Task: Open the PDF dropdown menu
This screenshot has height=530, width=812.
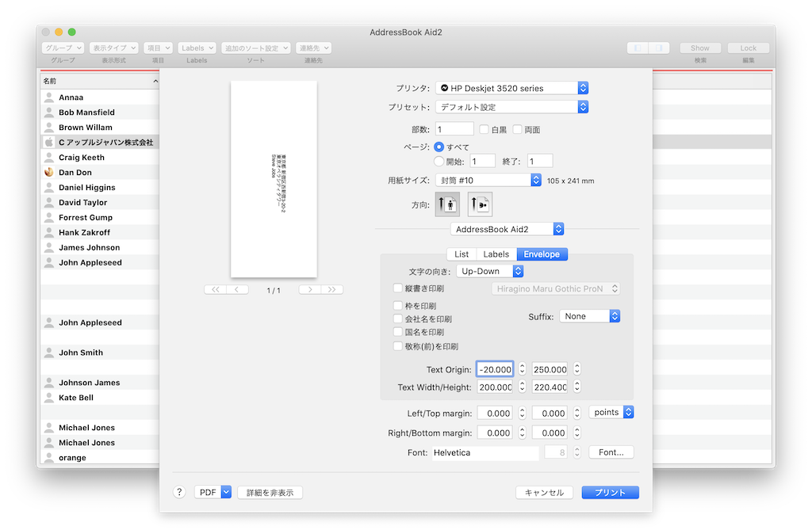Action: coord(213,492)
